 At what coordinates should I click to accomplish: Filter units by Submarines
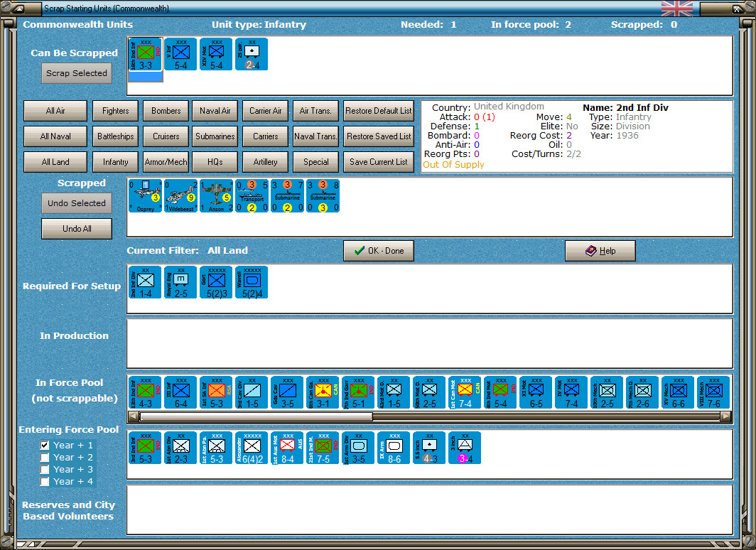point(215,136)
